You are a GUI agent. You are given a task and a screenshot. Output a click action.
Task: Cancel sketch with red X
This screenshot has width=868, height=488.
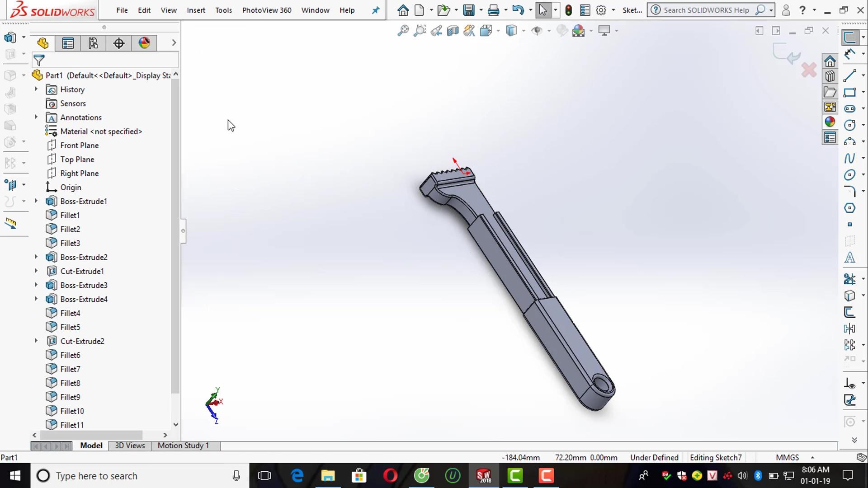click(809, 70)
